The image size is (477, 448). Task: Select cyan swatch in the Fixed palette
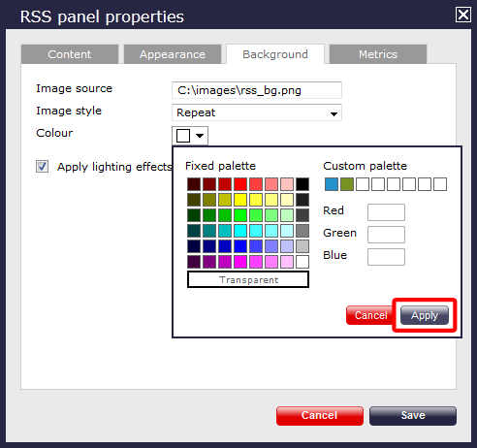240,231
